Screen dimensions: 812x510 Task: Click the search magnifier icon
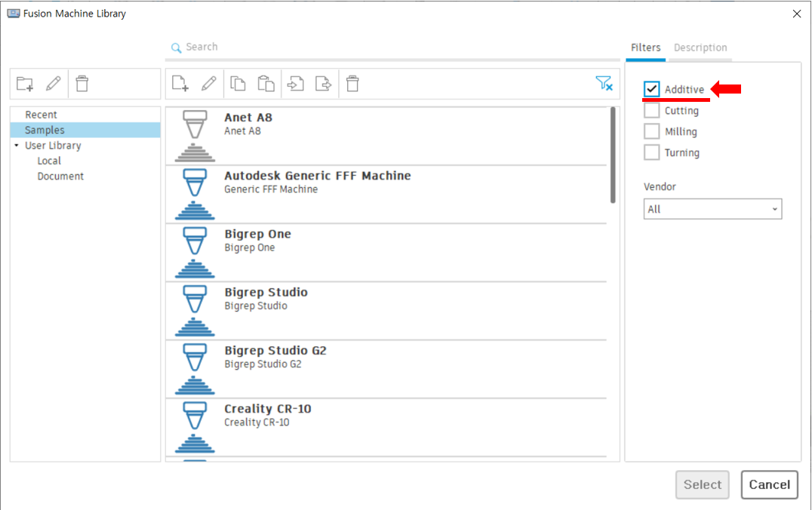pos(176,48)
